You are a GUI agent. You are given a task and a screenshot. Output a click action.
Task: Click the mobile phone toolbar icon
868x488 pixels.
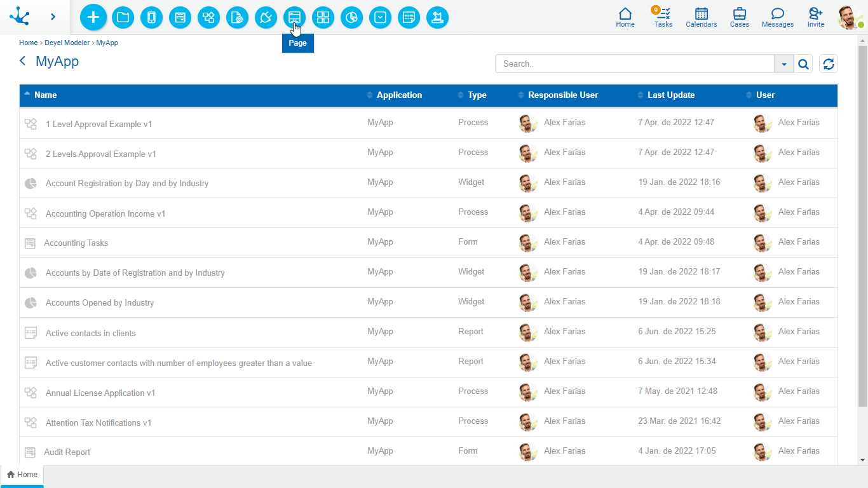click(x=151, y=17)
